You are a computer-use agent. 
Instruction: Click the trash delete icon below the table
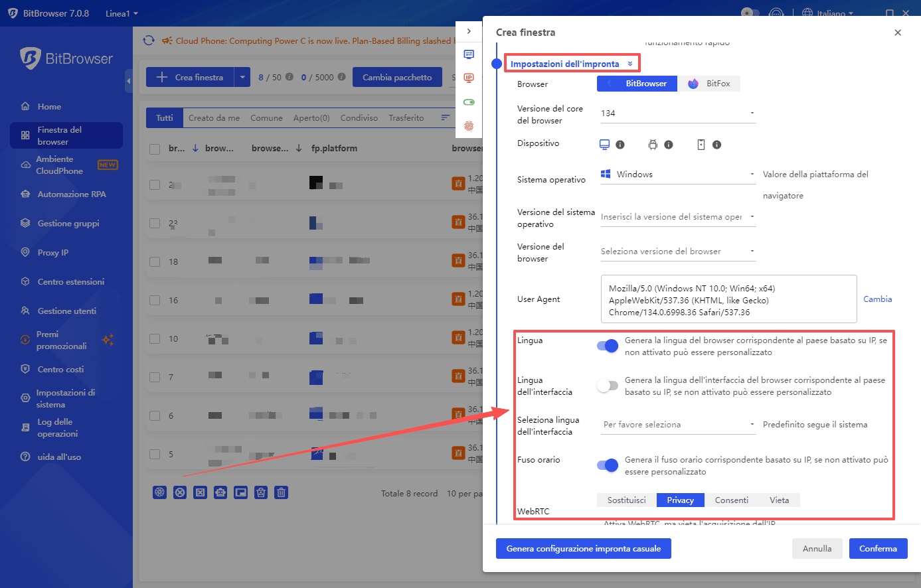point(281,492)
